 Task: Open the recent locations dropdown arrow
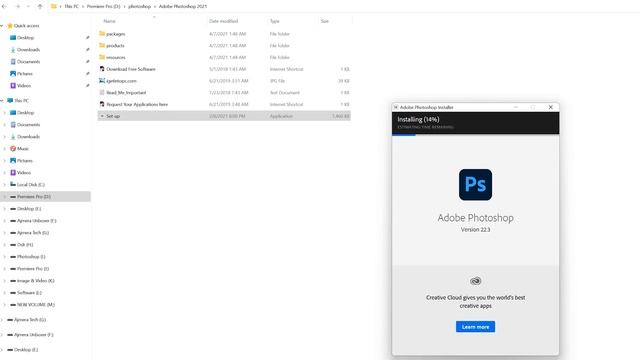click(28, 7)
